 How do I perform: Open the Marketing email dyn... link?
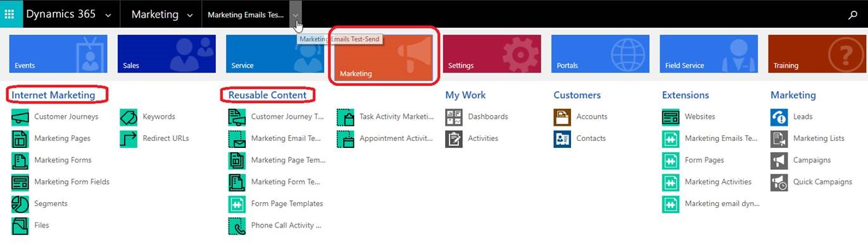722,203
